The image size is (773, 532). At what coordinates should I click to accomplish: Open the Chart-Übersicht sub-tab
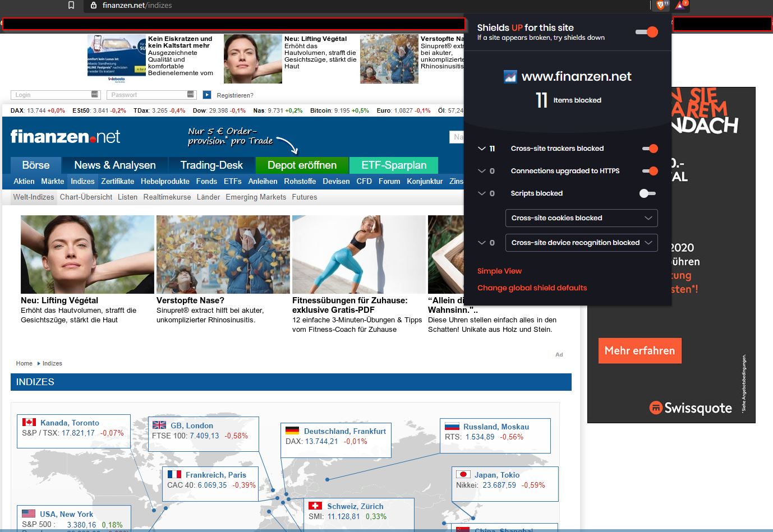(86, 197)
